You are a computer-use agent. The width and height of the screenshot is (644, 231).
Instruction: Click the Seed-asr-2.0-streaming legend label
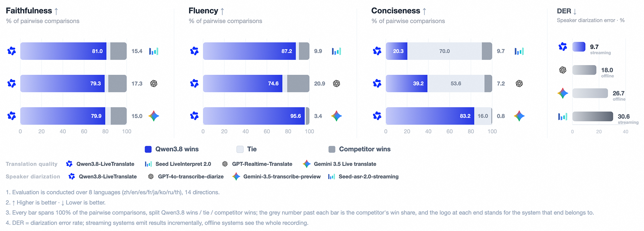(368, 177)
